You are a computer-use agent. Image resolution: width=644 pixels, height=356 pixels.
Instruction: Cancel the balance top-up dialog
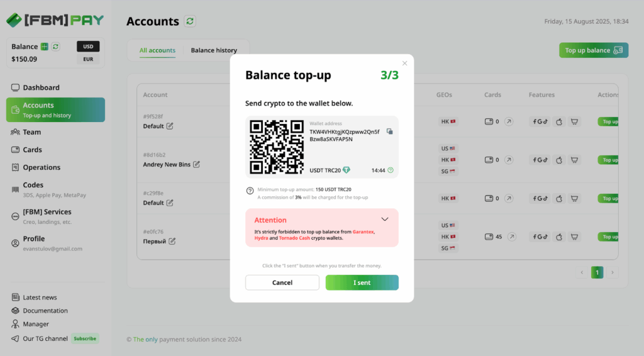pos(282,282)
